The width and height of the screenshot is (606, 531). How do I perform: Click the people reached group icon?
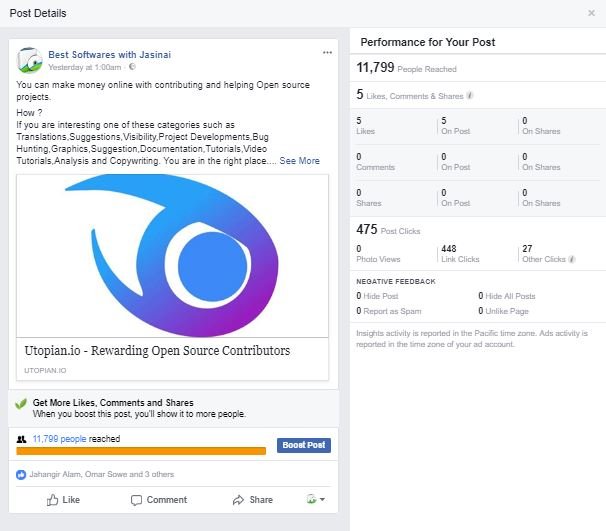[x=21, y=439]
